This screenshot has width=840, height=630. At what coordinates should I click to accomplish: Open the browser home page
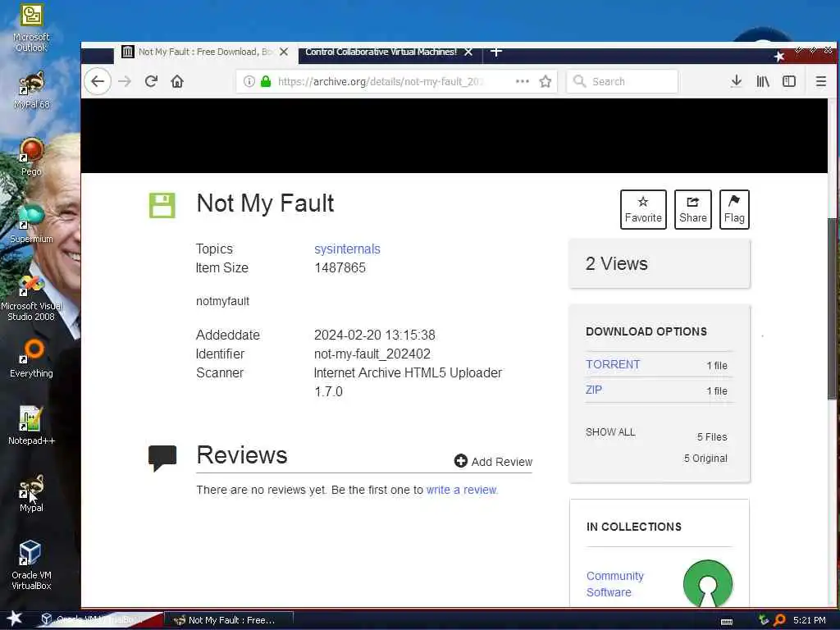(177, 81)
